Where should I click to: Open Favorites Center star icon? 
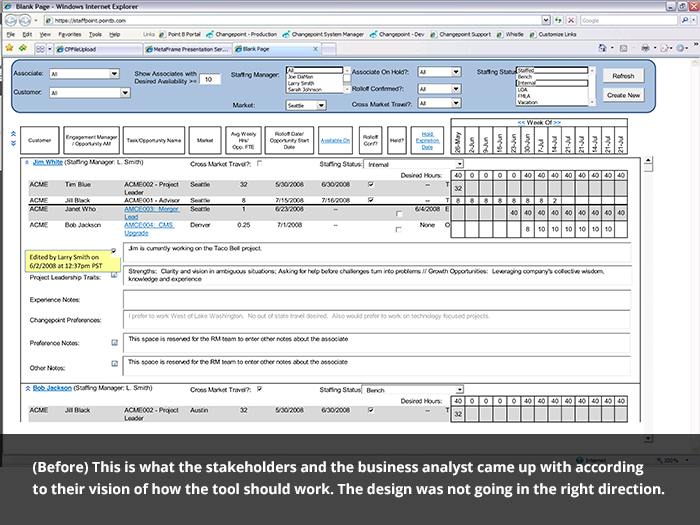click(9, 48)
